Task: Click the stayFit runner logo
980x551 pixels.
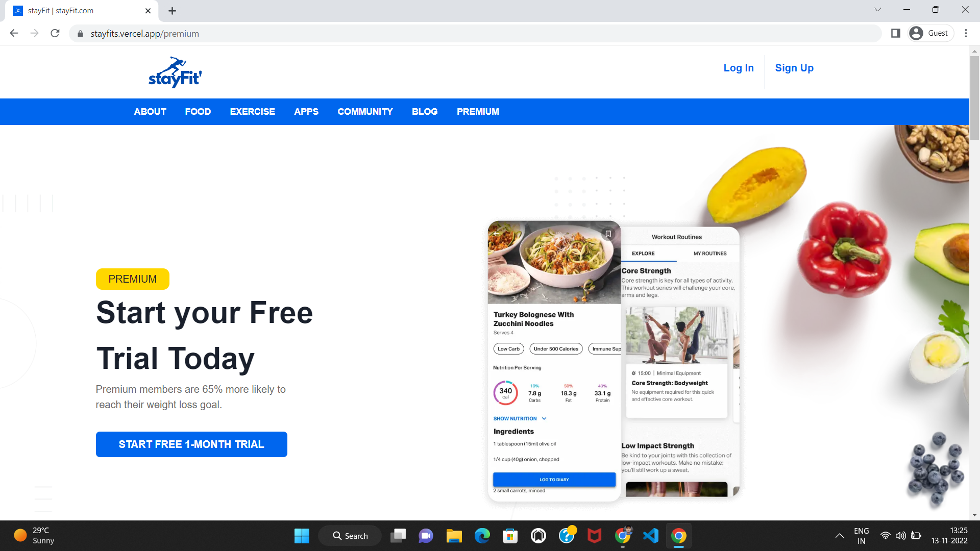Action: 175,72
